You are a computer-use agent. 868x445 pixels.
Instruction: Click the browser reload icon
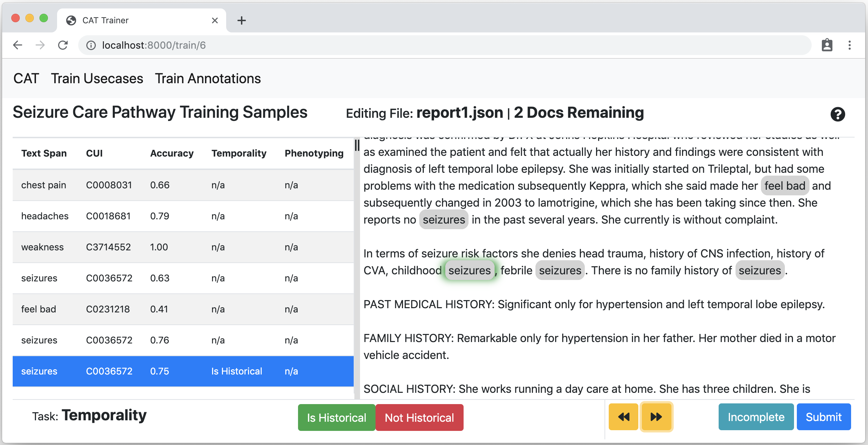coord(63,45)
